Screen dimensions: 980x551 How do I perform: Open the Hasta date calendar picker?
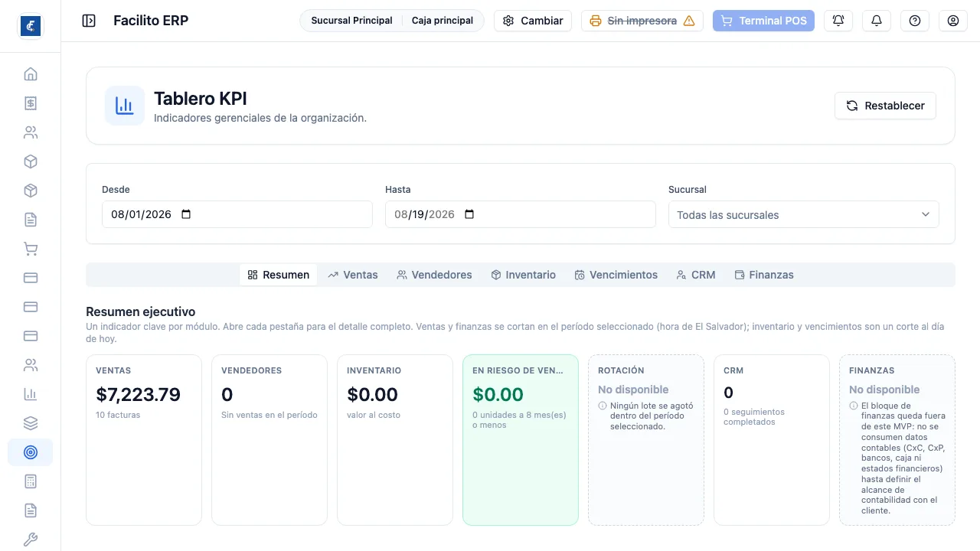coord(469,214)
